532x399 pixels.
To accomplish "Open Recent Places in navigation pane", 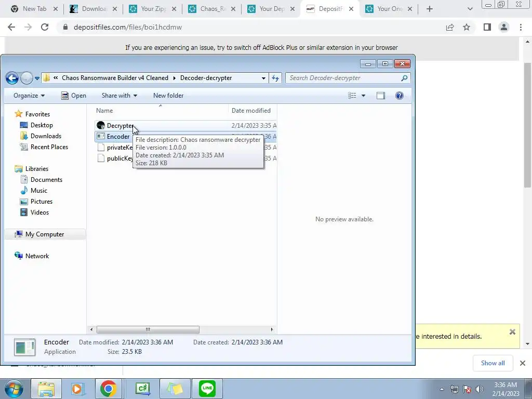I will pos(49,147).
